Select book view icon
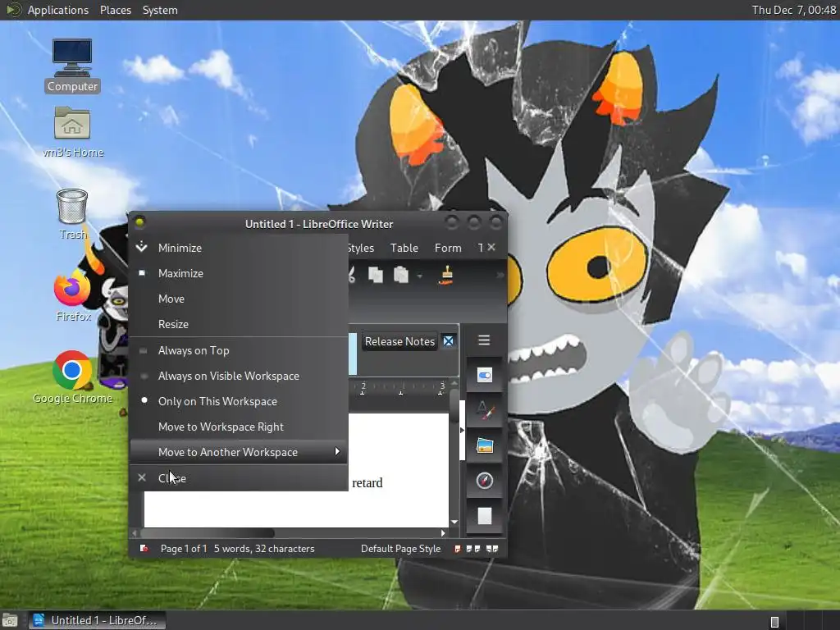The height and width of the screenshot is (630, 840). pyautogui.click(x=492, y=549)
